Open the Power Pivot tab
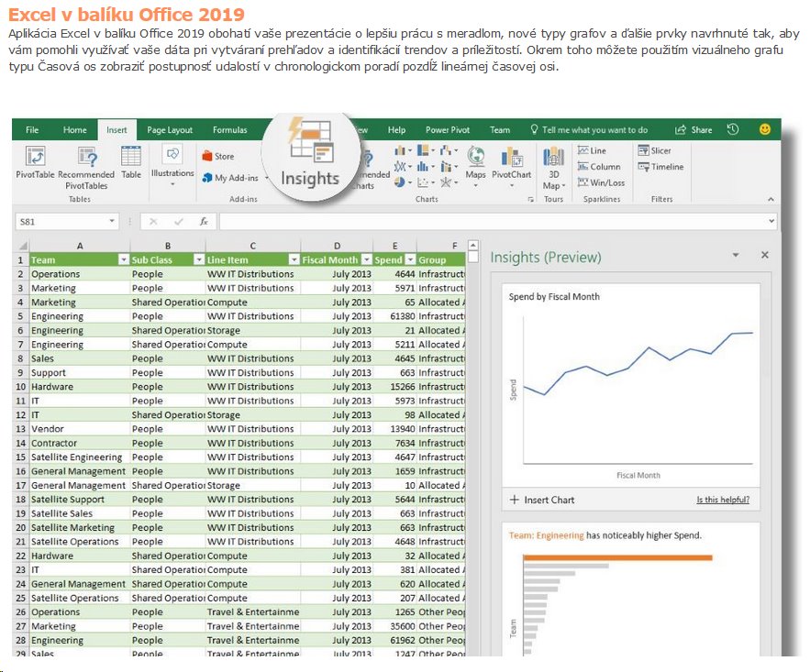Viewport: 810px width, 672px height. [x=447, y=130]
